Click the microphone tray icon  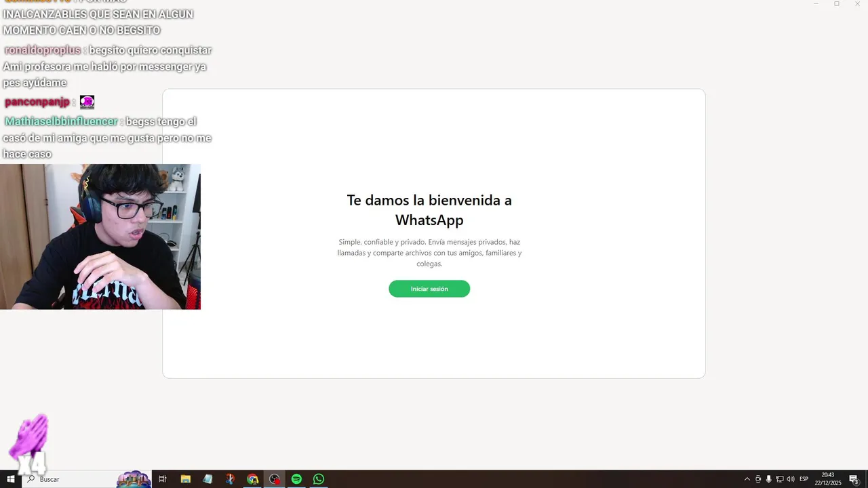tap(769, 479)
